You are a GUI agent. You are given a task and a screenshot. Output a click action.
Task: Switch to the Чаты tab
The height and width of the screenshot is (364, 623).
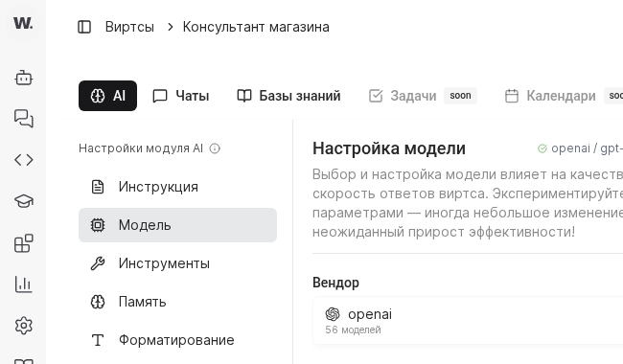(x=181, y=96)
